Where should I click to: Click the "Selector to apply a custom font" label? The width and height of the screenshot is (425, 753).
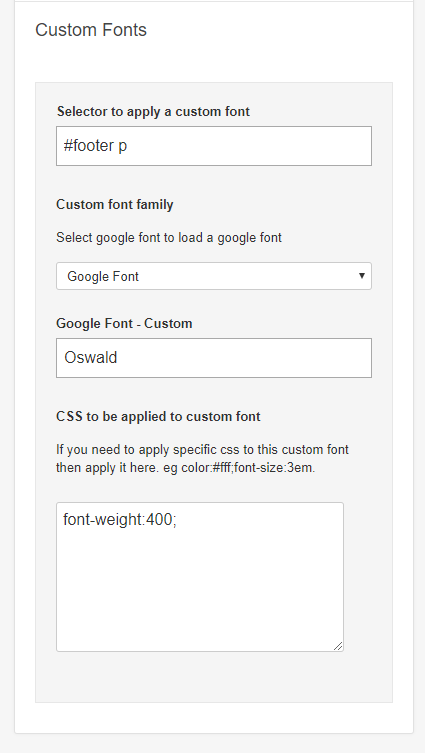[x=153, y=111]
